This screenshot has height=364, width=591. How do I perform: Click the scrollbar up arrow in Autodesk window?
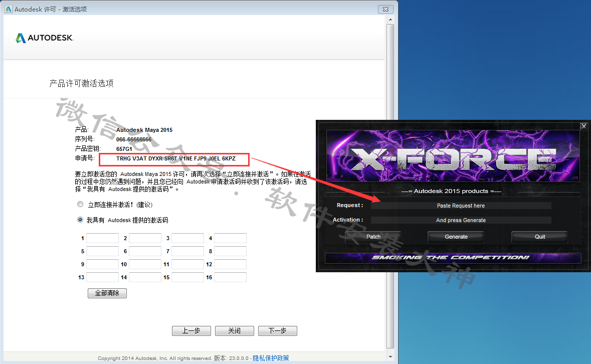coord(390,20)
